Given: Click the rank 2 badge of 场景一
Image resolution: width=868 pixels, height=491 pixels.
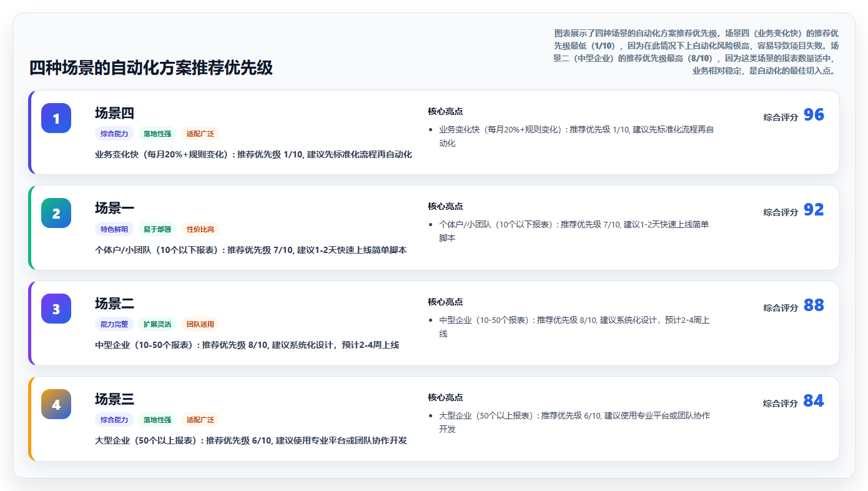Looking at the screenshot, I should click(x=56, y=213).
